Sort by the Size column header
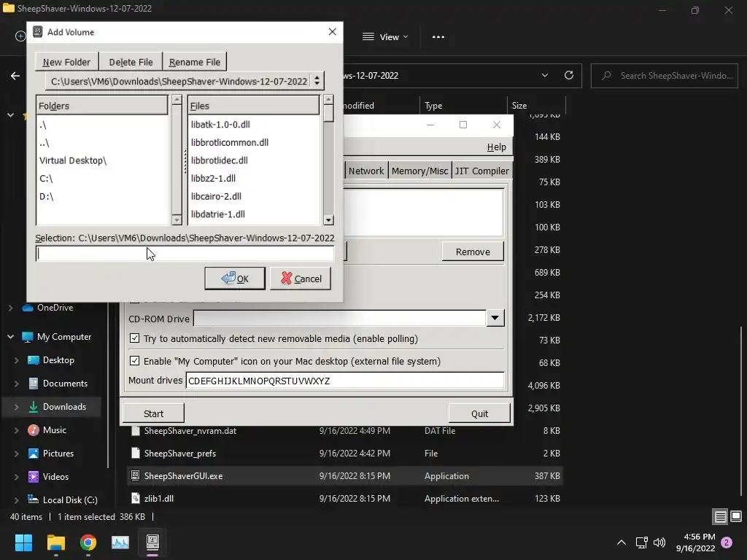The image size is (747, 560). (x=536, y=106)
